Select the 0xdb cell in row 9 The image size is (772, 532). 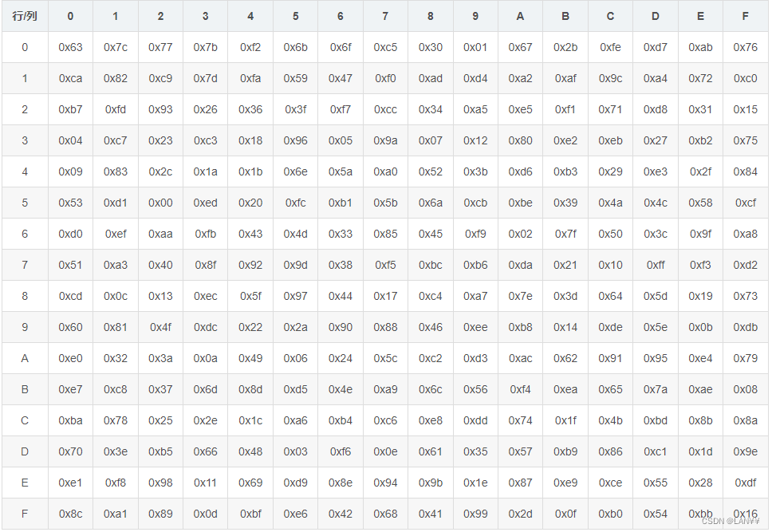[x=745, y=327]
